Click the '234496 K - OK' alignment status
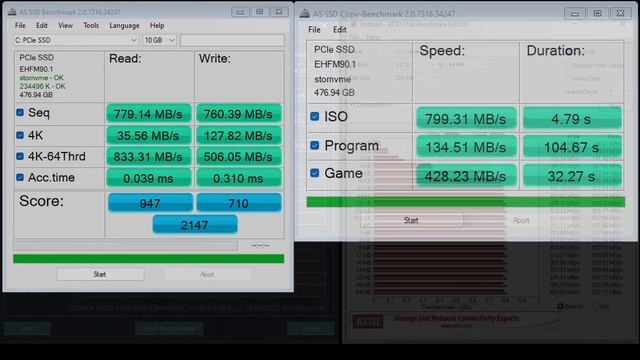Image resolution: width=640 pixels, height=360 pixels. 42,86
